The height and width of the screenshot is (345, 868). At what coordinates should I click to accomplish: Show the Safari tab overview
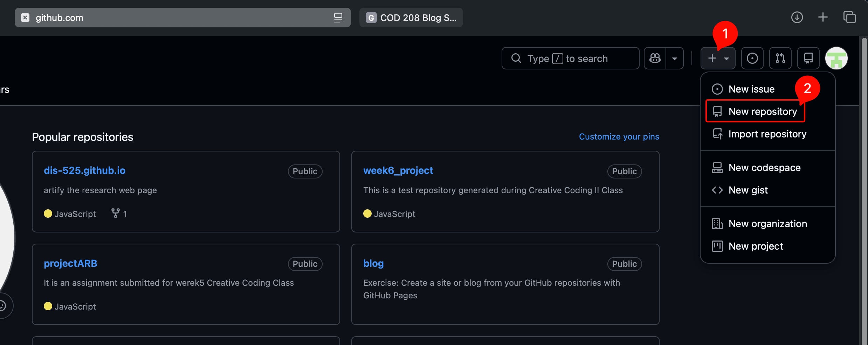849,17
